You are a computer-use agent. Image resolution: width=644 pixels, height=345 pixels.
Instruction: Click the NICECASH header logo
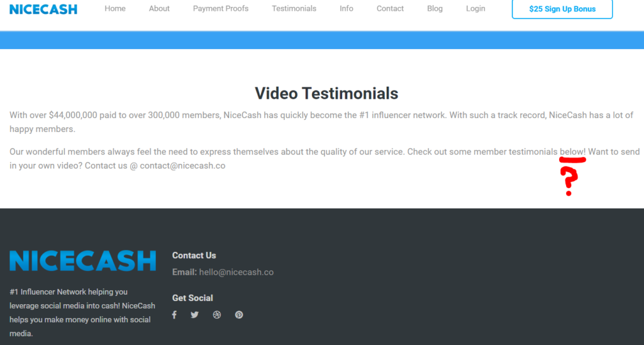[x=43, y=9]
